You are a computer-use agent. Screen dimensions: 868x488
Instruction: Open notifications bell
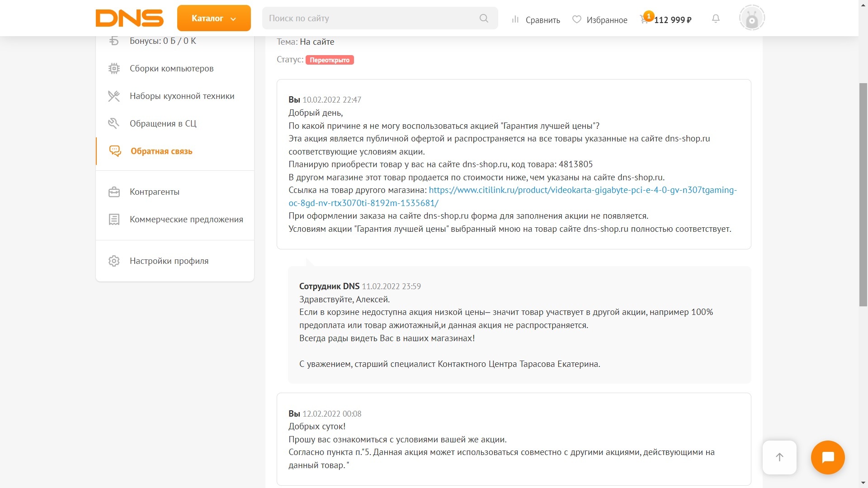[716, 19]
